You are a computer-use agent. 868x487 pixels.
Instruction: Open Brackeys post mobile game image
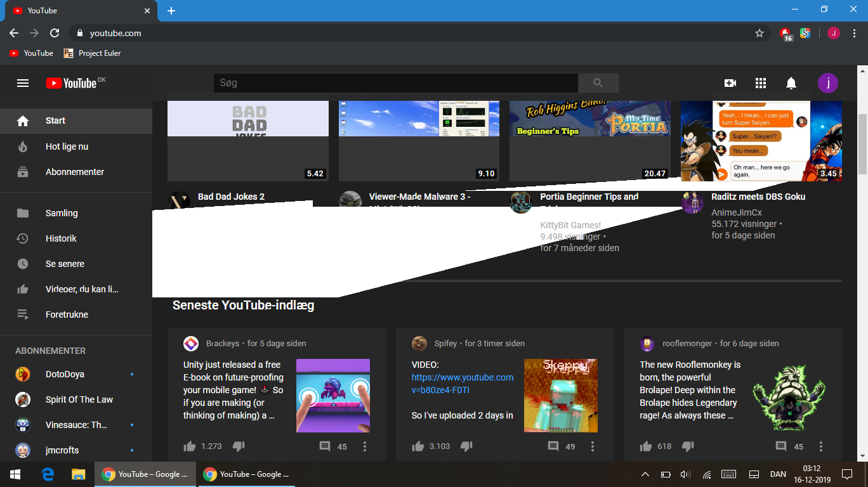333,396
